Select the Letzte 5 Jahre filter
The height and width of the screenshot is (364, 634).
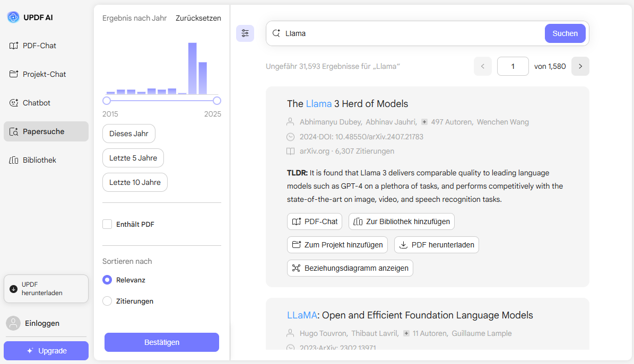tap(133, 158)
